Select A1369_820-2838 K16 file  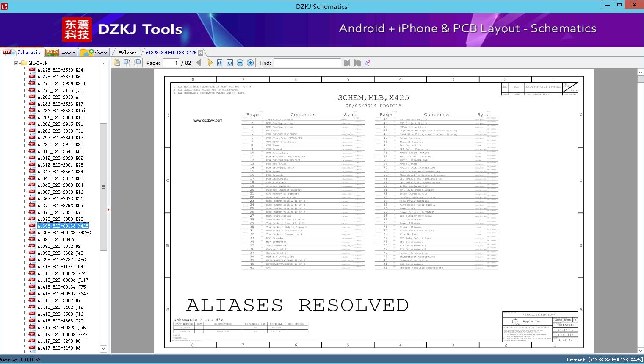tap(60, 192)
